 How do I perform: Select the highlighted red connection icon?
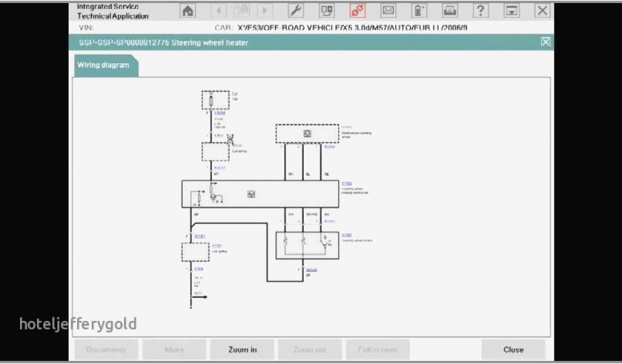(x=358, y=10)
